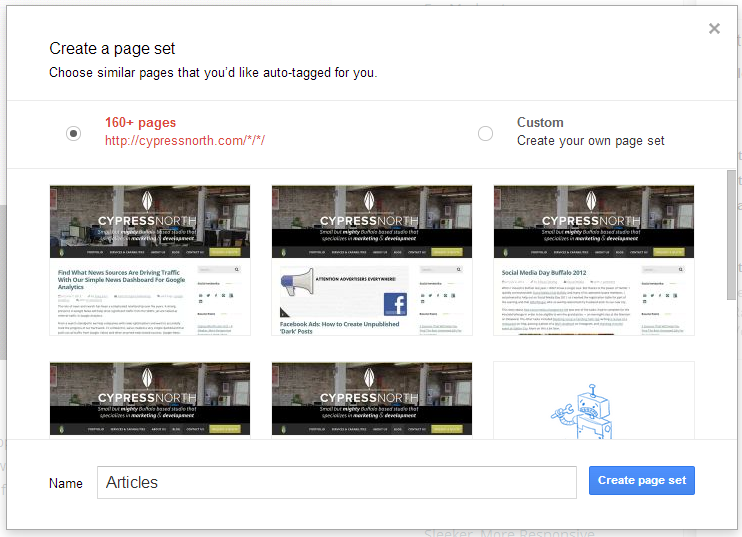
Task: Click the http://cypressnorth.com/*/*/ URL pattern
Action: pos(185,141)
